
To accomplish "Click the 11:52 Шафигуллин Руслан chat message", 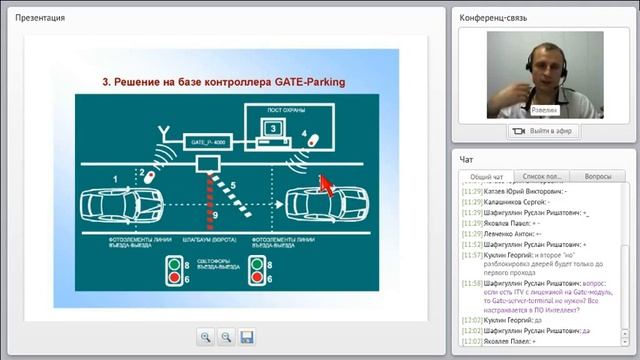I will tap(524, 244).
